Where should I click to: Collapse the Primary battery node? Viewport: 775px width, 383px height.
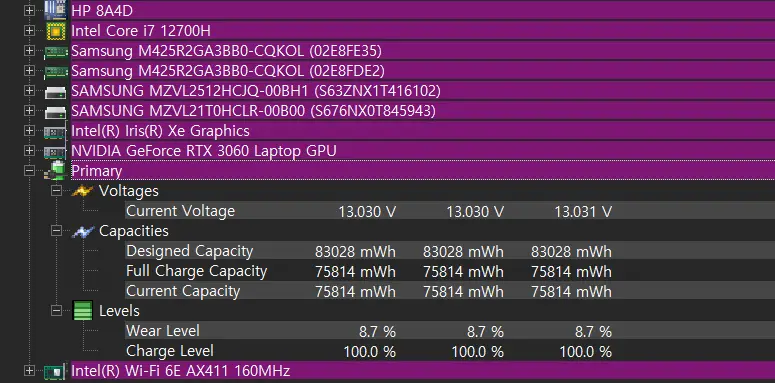(29, 170)
